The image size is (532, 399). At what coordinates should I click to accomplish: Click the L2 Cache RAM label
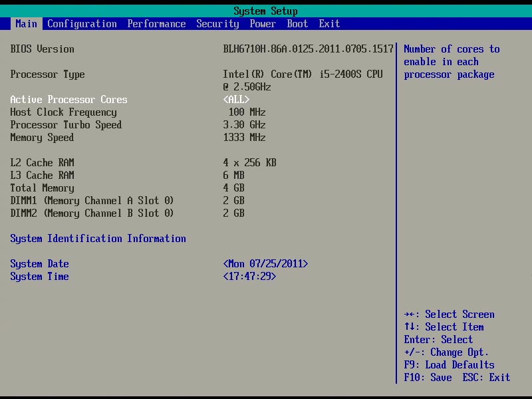pyautogui.click(x=42, y=163)
